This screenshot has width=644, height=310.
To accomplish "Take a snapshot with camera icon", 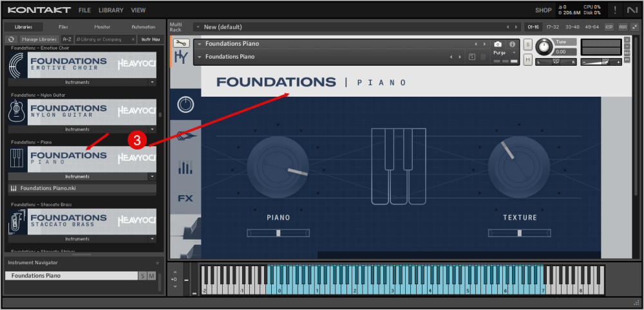I will click(498, 44).
